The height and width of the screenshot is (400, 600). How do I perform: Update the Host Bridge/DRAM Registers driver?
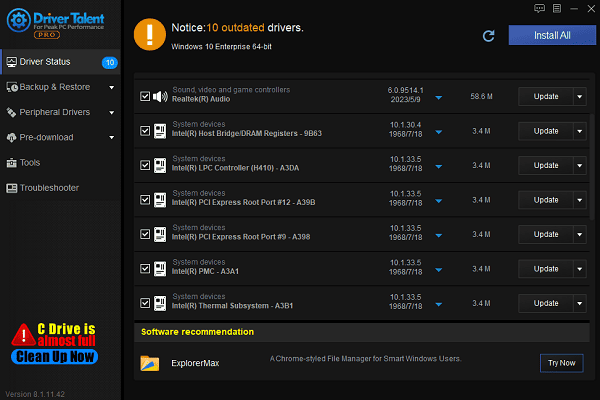[x=546, y=131]
